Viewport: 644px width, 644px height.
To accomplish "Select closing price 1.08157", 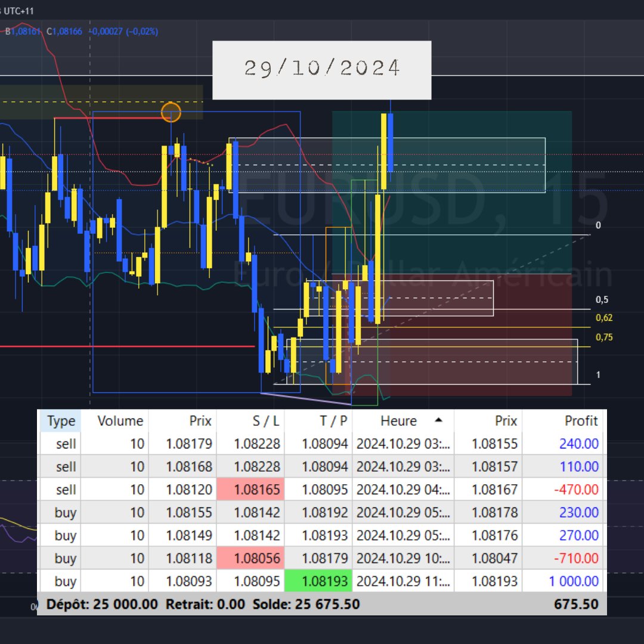I will (x=494, y=467).
